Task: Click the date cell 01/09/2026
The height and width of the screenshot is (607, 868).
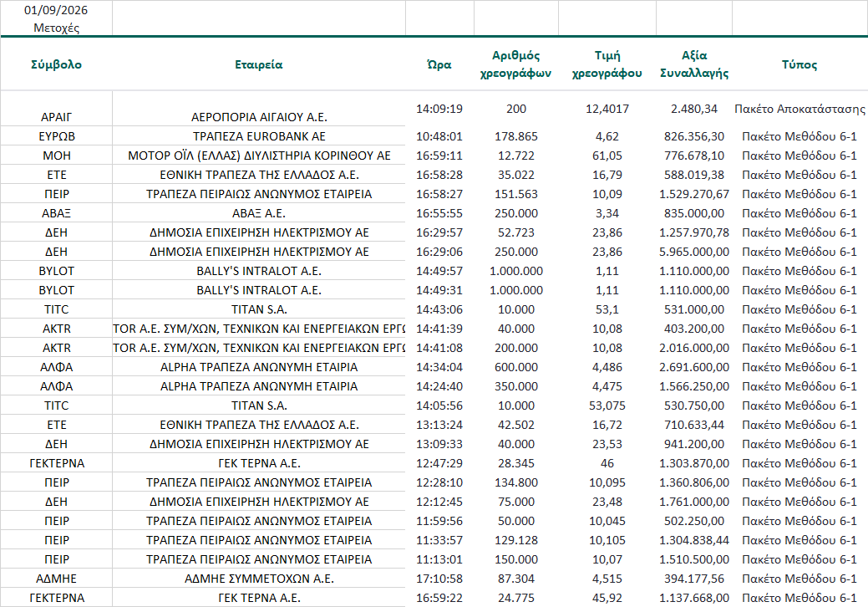Action: pos(56,10)
